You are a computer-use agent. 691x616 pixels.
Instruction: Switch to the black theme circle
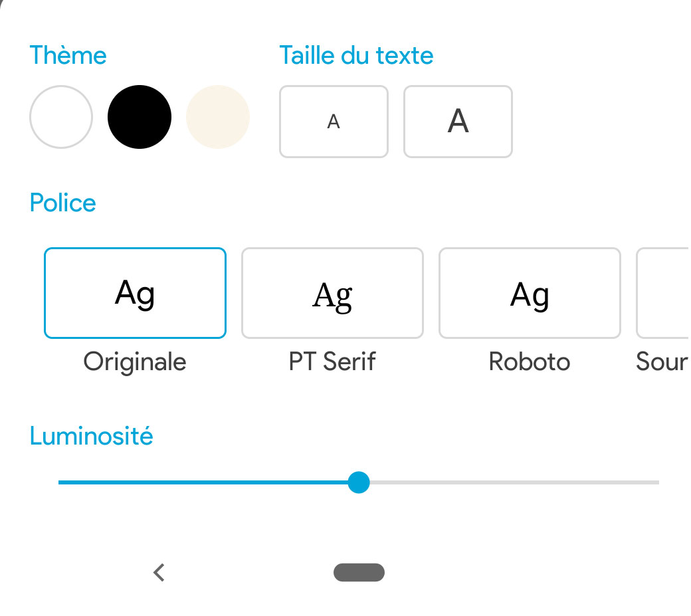pyautogui.click(x=140, y=117)
